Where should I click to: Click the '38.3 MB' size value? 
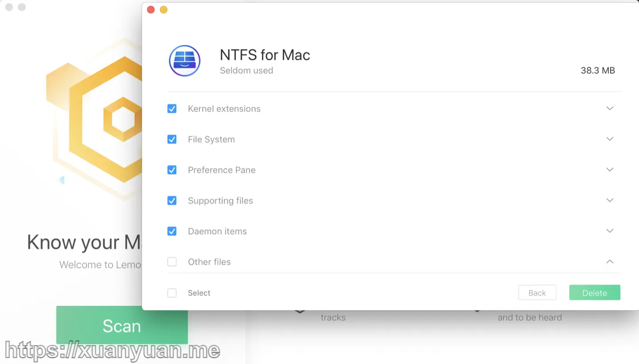(598, 71)
